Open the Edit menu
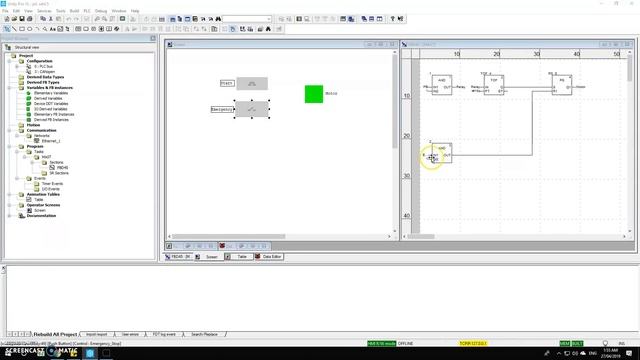This screenshot has height=360, width=640. 16,11
